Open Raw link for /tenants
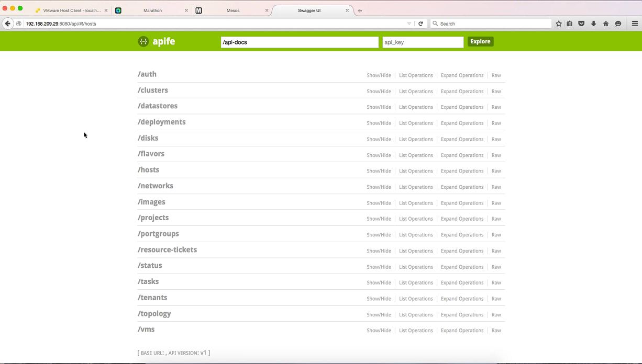 496,299
